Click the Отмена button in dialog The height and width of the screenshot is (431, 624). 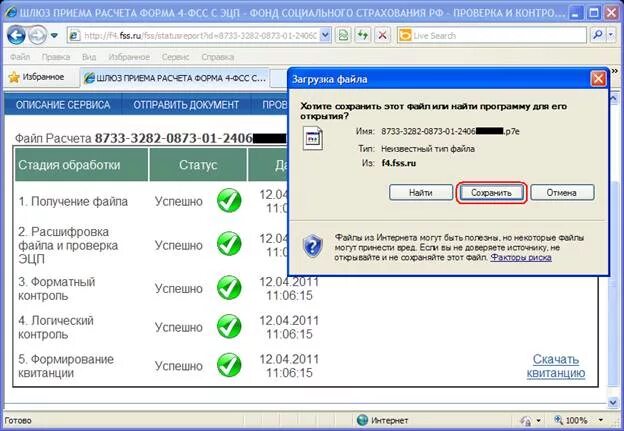tap(562, 193)
